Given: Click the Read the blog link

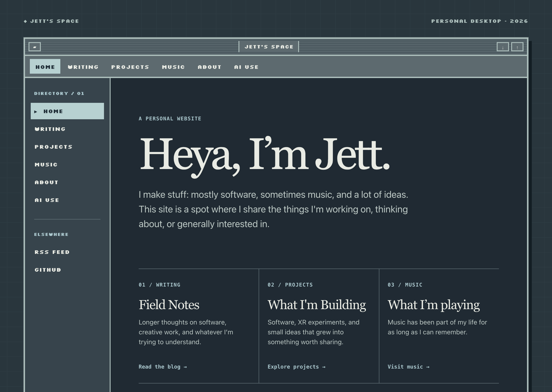Looking at the screenshot, I should click(163, 367).
